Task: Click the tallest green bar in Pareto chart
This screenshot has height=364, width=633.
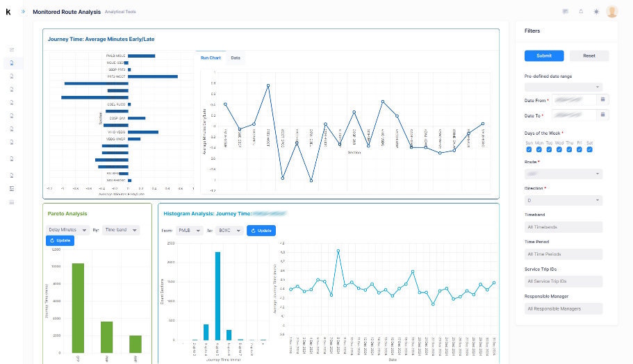Action: tap(78, 308)
